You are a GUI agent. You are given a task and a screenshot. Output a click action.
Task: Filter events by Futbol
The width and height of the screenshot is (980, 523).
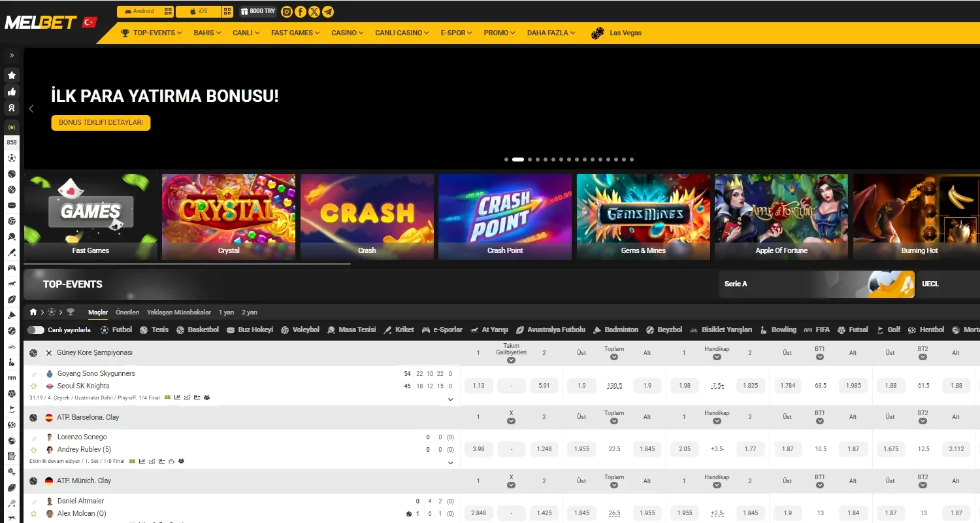[x=116, y=330]
